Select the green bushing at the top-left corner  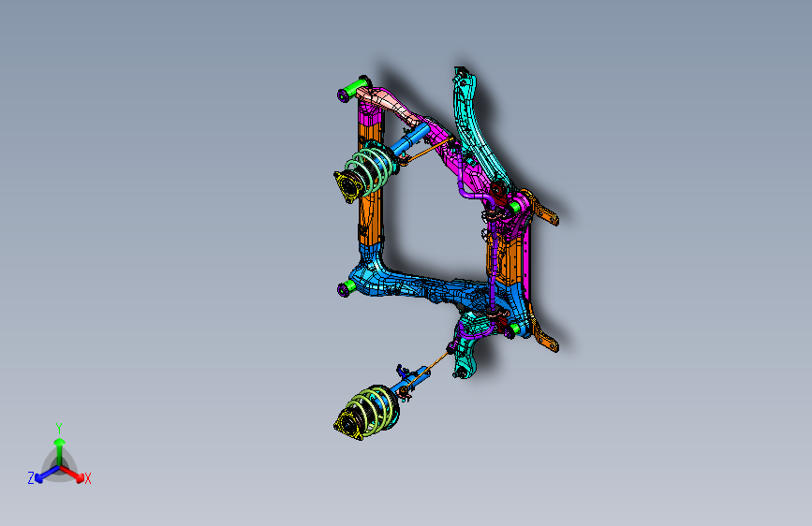pyautogui.click(x=356, y=86)
